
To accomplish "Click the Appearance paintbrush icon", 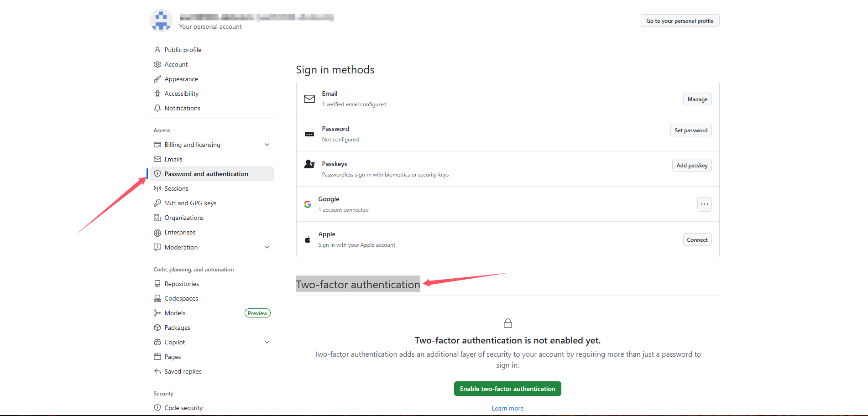I will (157, 79).
